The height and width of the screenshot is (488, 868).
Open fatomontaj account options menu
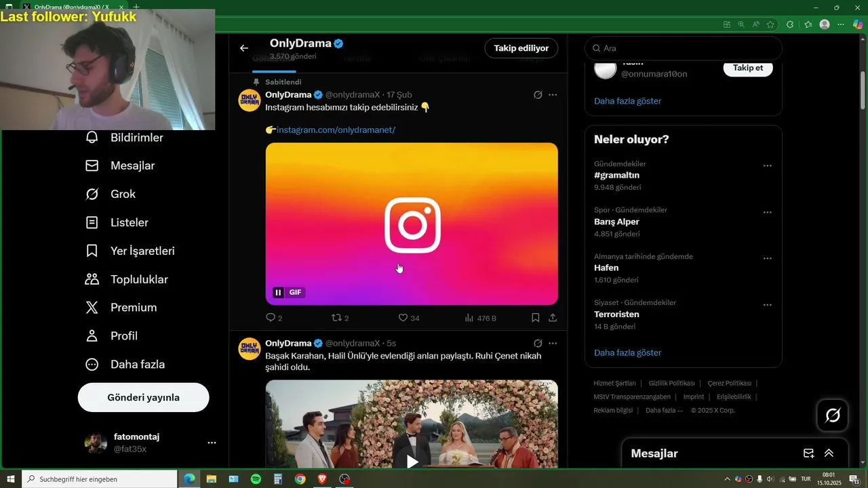click(x=212, y=443)
